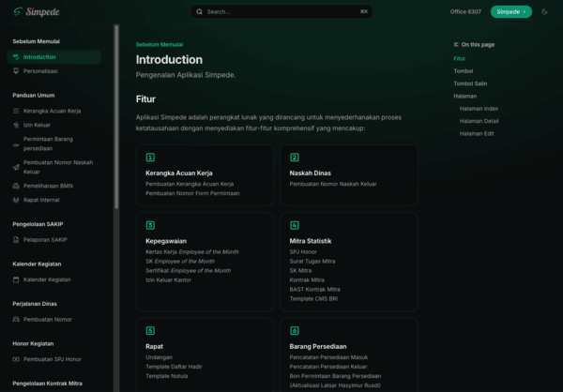This screenshot has width=563, height=392.
Task: Toggle dark mode with moon icon
Action: click(544, 12)
